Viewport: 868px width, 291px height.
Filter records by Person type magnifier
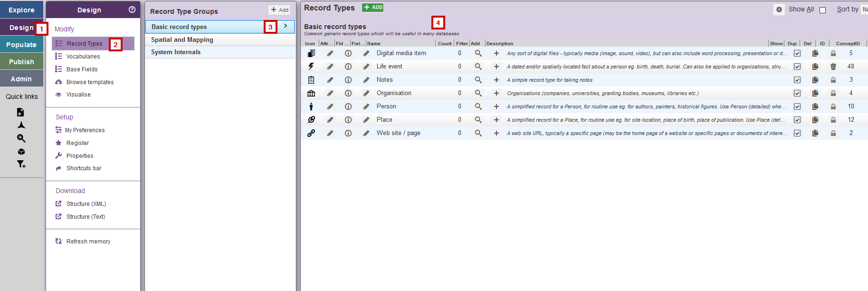(x=478, y=107)
